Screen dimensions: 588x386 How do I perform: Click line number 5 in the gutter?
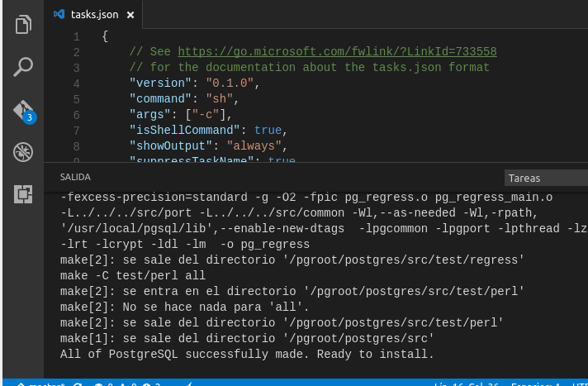click(76, 99)
